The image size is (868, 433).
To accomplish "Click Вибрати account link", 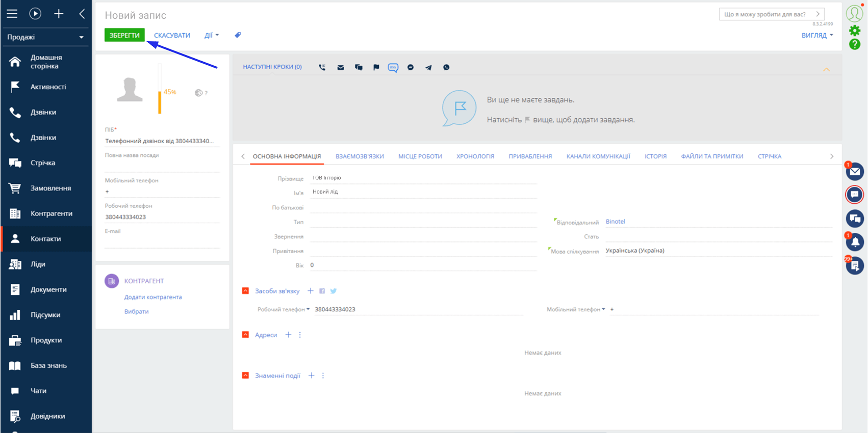I will coord(137,311).
